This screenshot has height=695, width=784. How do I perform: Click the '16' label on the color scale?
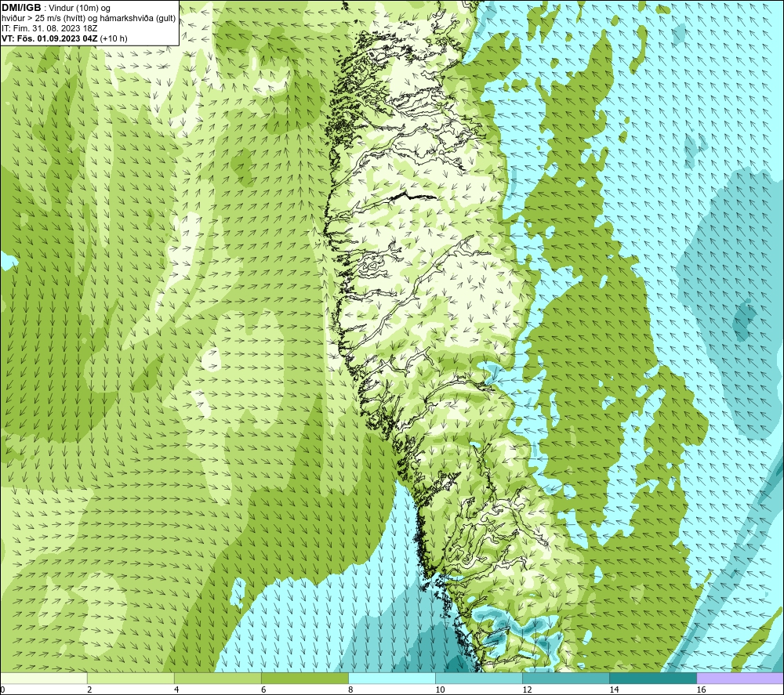tap(701, 690)
